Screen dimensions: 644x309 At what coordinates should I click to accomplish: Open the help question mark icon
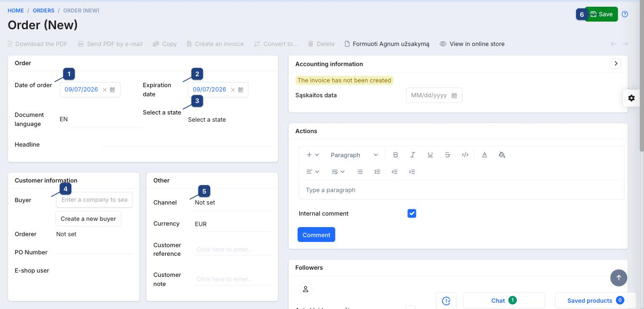point(625,14)
